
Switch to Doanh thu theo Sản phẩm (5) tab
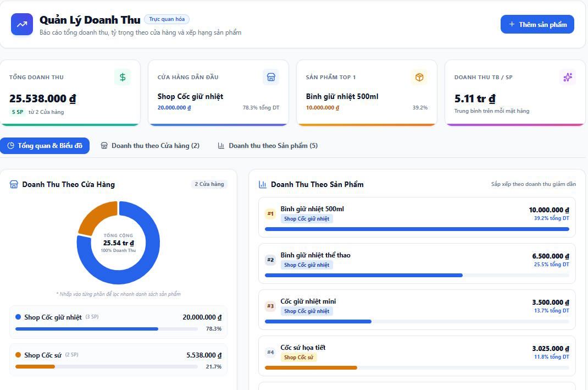[268, 146]
